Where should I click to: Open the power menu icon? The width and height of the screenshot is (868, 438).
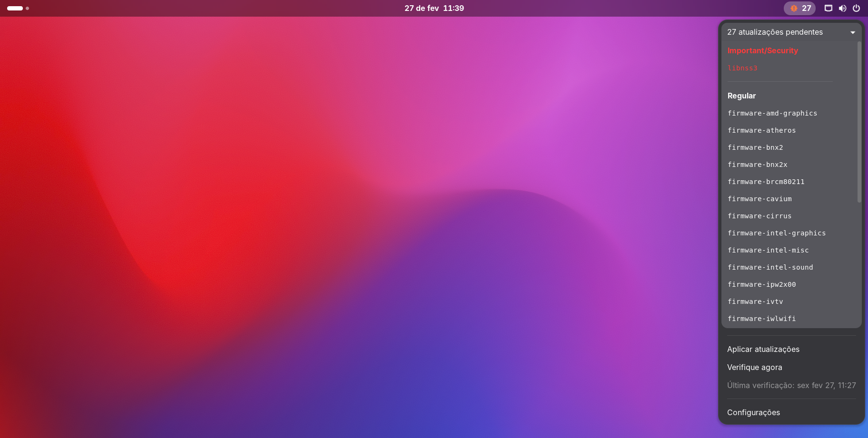point(856,8)
